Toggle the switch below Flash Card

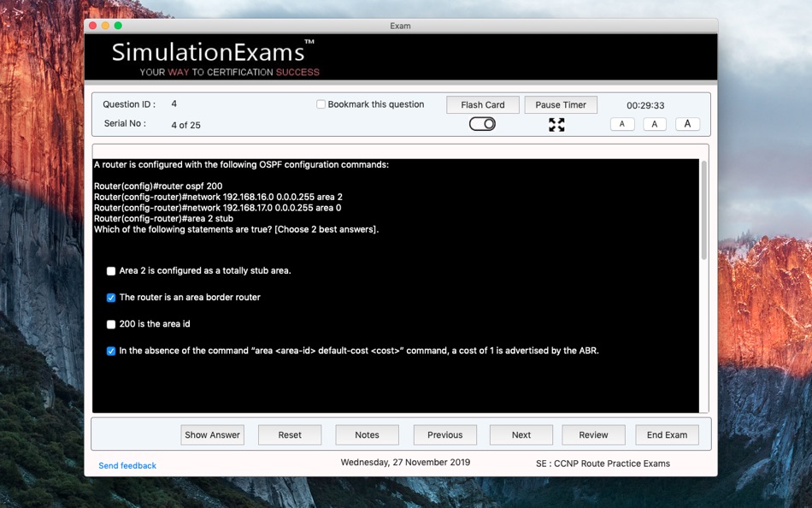[482, 124]
